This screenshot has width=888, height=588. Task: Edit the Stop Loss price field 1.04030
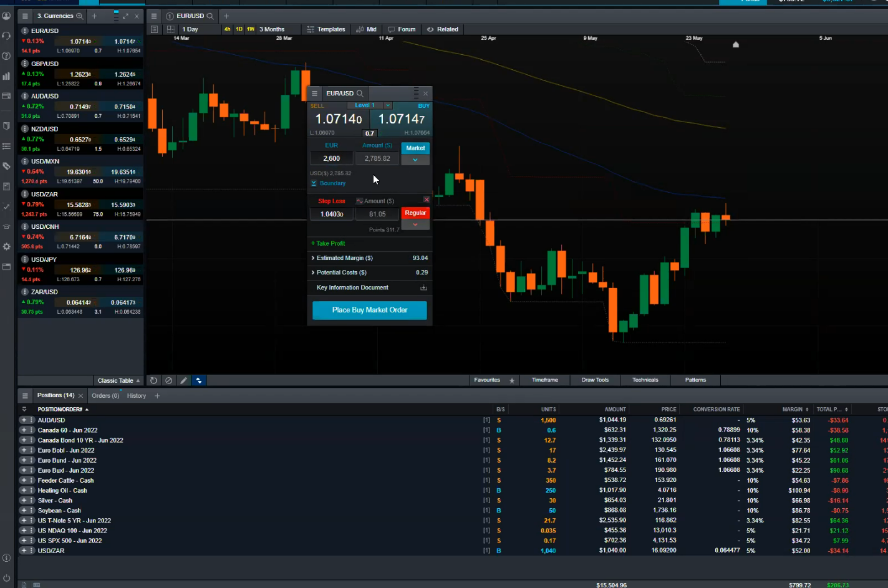coord(332,214)
